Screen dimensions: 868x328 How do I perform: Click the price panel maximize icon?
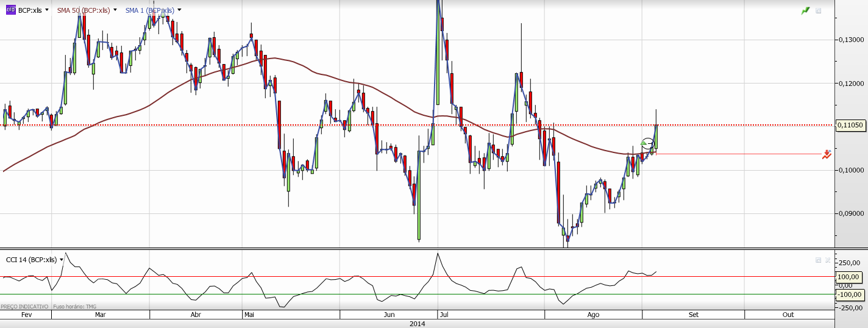[819, 11]
